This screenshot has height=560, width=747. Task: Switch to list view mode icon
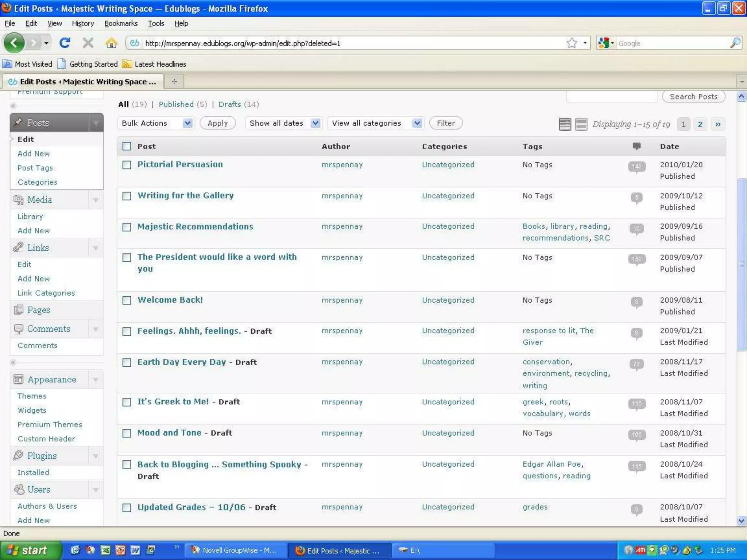(565, 124)
